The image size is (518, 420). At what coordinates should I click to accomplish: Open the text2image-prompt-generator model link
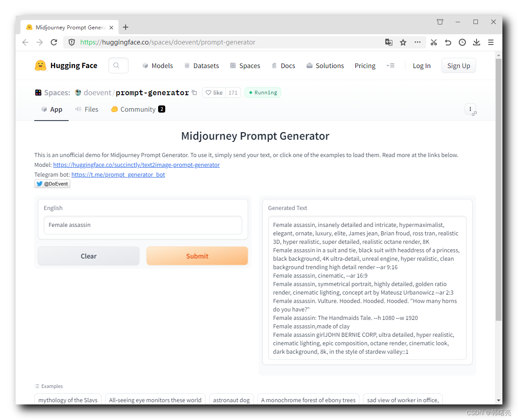click(136, 165)
